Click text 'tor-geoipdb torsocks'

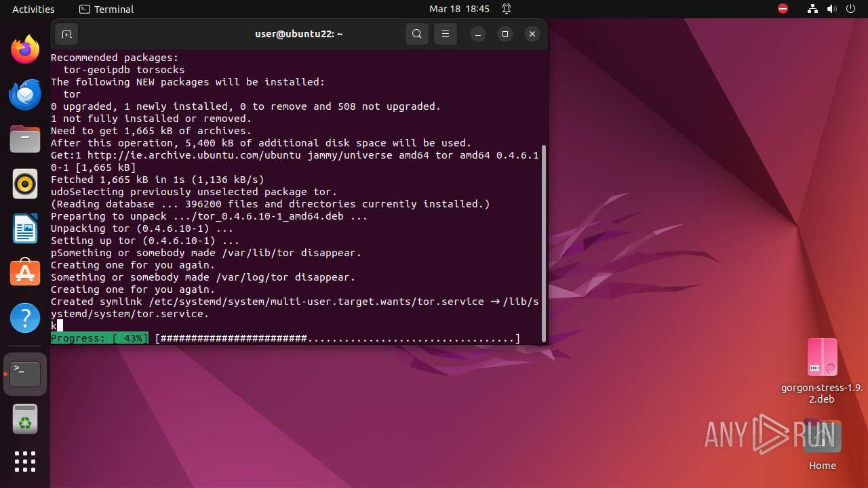point(123,70)
